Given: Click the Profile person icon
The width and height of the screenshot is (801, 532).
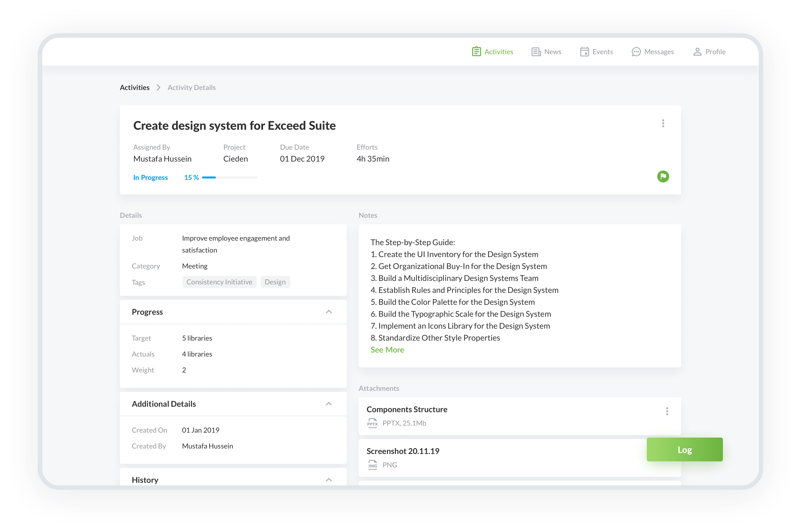Looking at the screenshot, I should pos(697,52).
